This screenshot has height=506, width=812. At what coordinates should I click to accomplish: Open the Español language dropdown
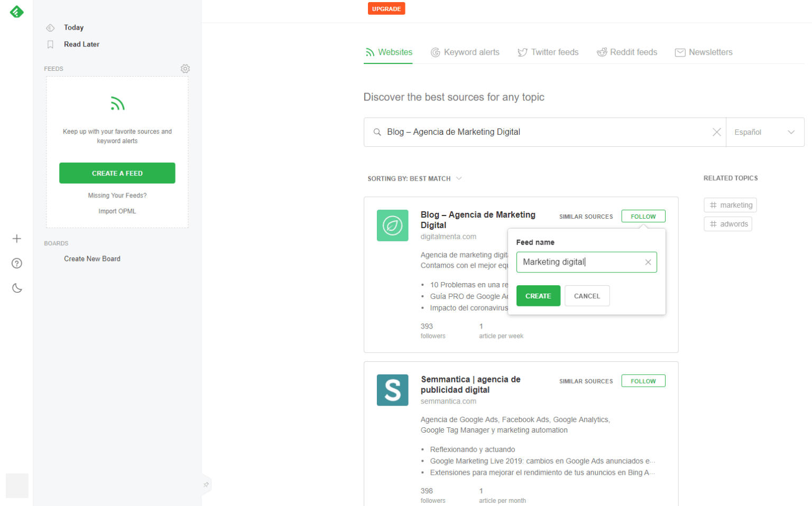tap(765, 132)
